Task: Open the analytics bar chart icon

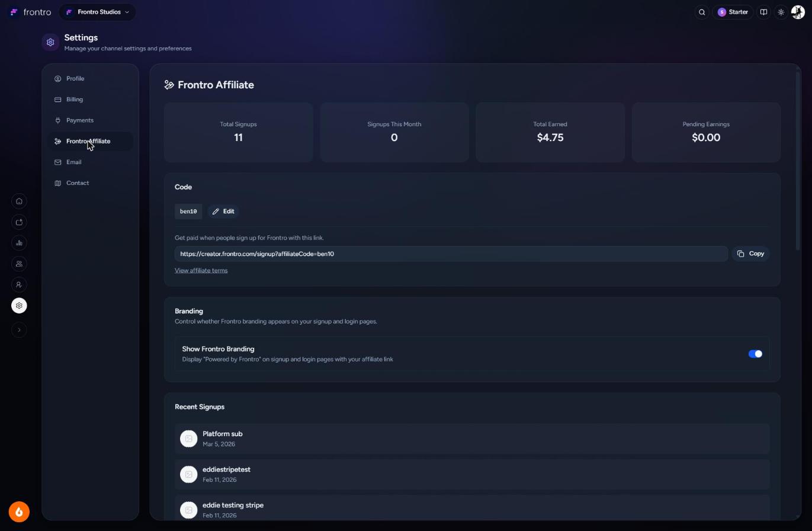Action: (19, 243)
